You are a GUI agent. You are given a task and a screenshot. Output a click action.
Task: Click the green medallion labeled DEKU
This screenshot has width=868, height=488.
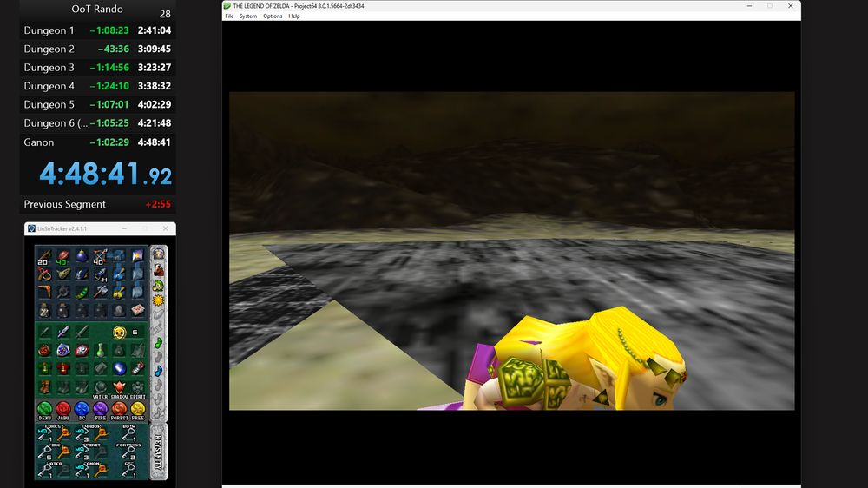(44, 408)
